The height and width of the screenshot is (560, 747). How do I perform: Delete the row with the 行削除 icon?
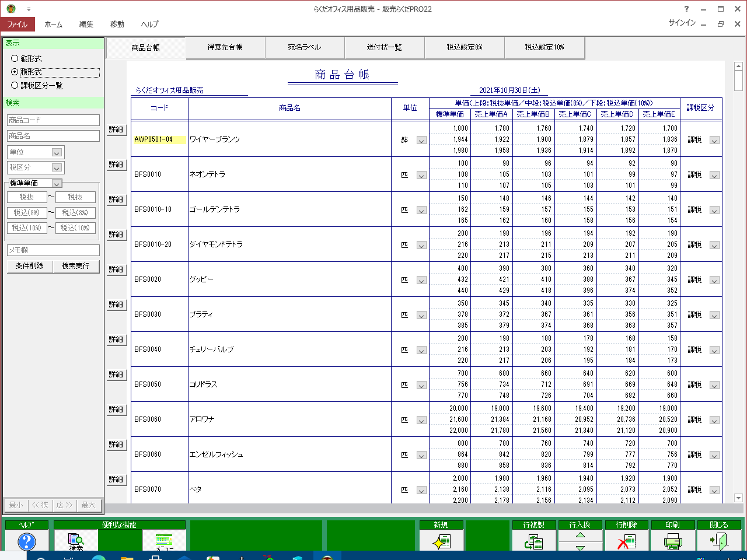coord(626,541)
